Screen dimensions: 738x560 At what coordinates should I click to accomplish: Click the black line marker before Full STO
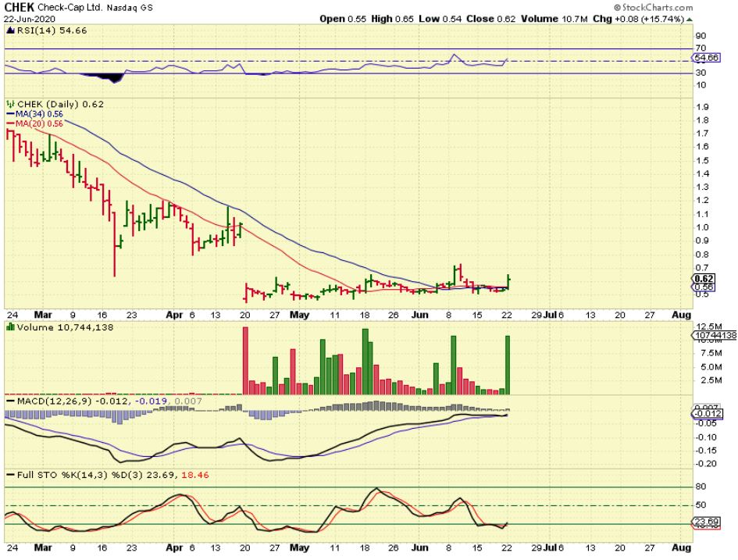click(x=10, y=475)
